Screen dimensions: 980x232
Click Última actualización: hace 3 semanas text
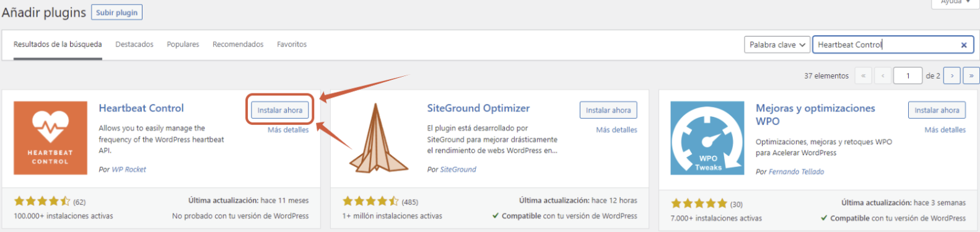click(903, 203)
